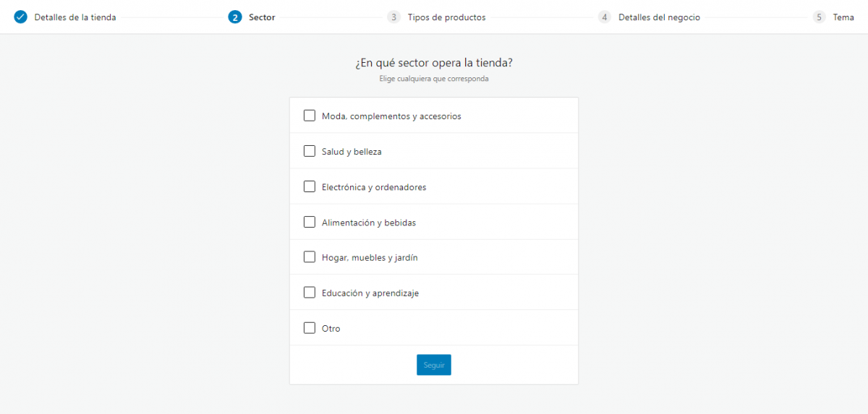Image resolution: width=868 pixels, height=414 pixels.
Task: Check the Moda, complementos y accesorios box
Action: coord(310,116)
